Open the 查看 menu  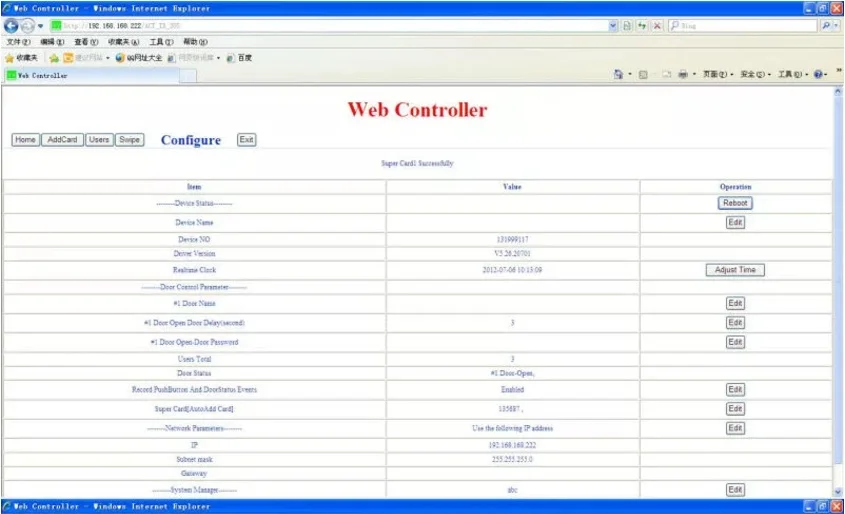click(86, 41)
